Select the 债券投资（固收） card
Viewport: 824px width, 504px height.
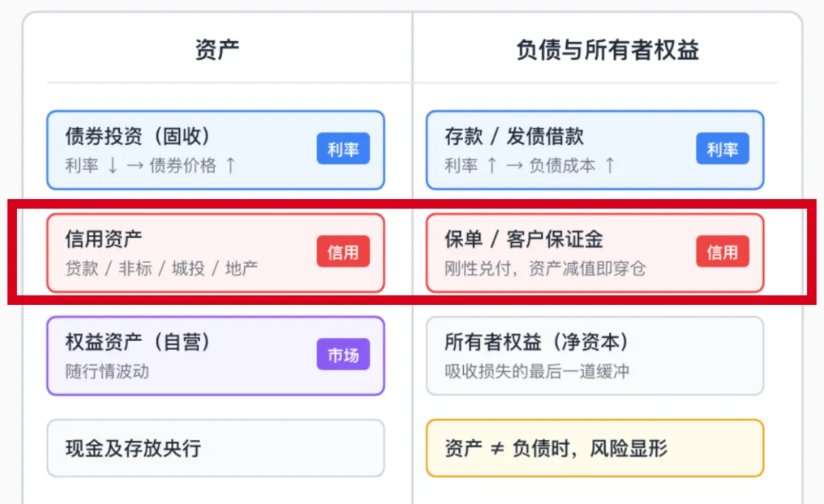pyautogui.click(x=215, y=149)
